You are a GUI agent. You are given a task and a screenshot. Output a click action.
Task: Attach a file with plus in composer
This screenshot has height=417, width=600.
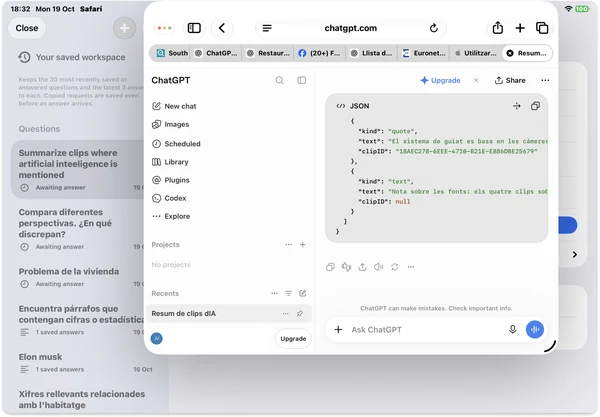[x=338, y=329]
